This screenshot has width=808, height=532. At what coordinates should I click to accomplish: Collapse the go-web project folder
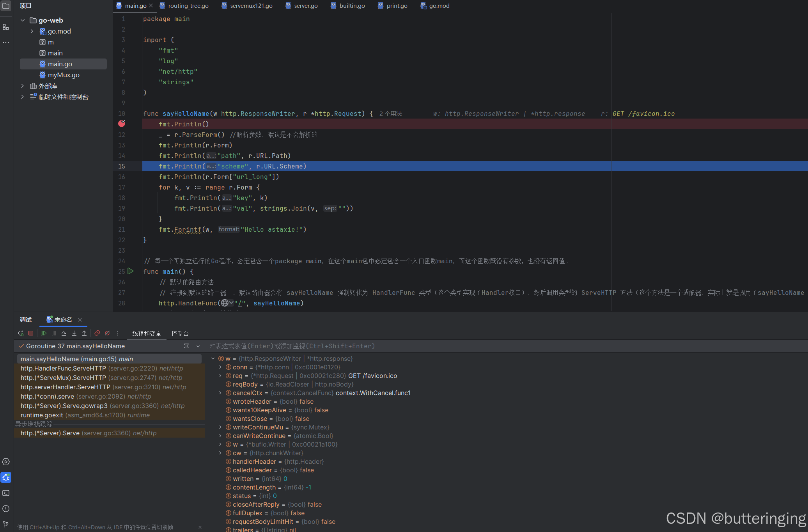click(x=23, y=20)
